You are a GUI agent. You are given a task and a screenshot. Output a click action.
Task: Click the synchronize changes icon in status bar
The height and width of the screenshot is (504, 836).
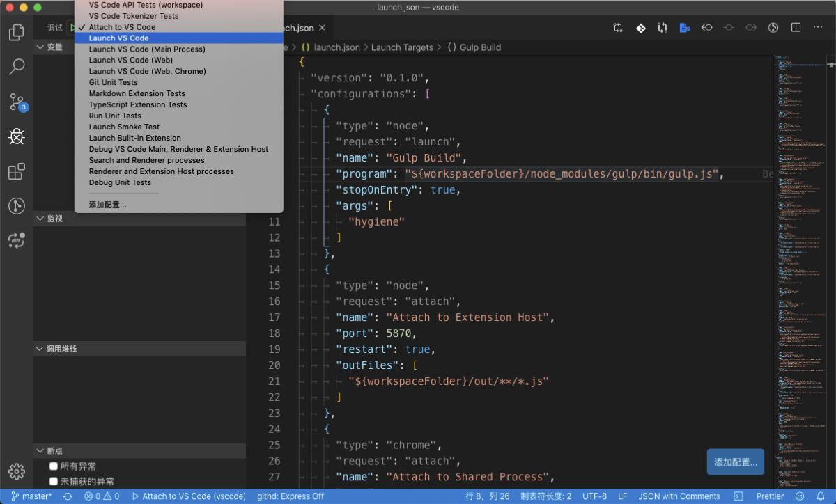click(x=68, y=496)
